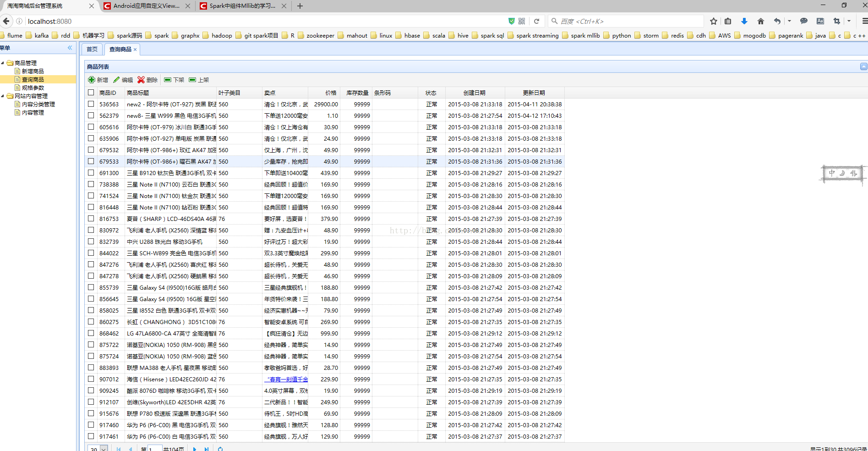This screenshot has height=451, width=868.
Task: Open the browser hamburger menu
Action: (864, 21)
